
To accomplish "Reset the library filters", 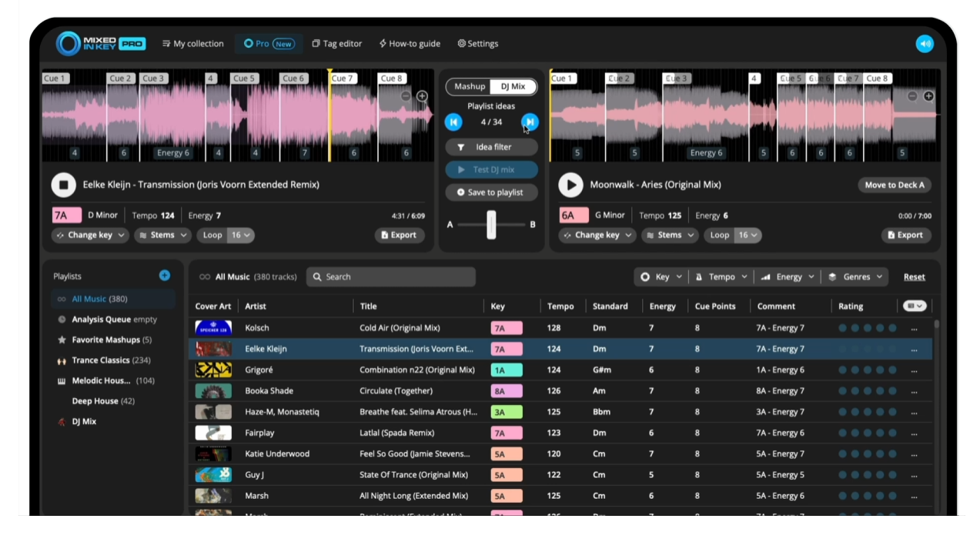I will coord(915,277).
